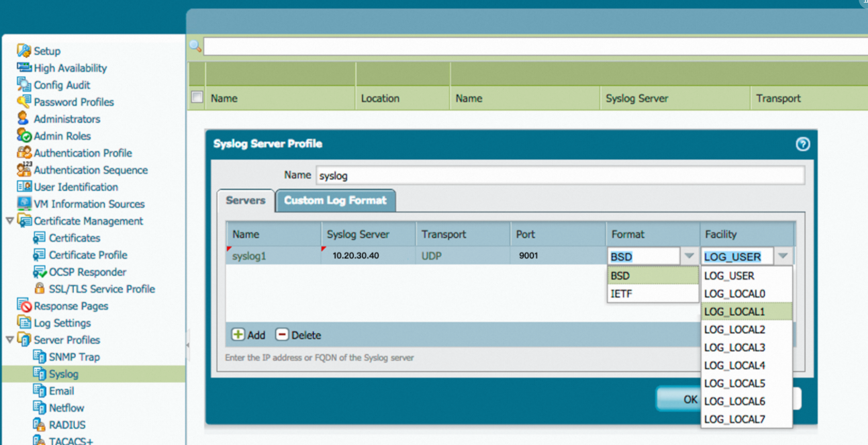Select LOG_LOCAL3 in facility list
This screenshot has width=868, height=445.
[746, 348]
